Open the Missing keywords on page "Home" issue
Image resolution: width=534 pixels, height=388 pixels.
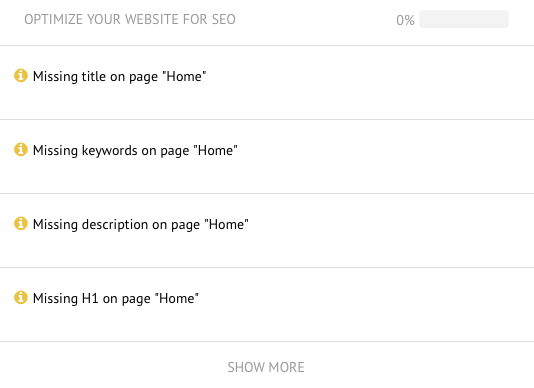pos(267,157)
